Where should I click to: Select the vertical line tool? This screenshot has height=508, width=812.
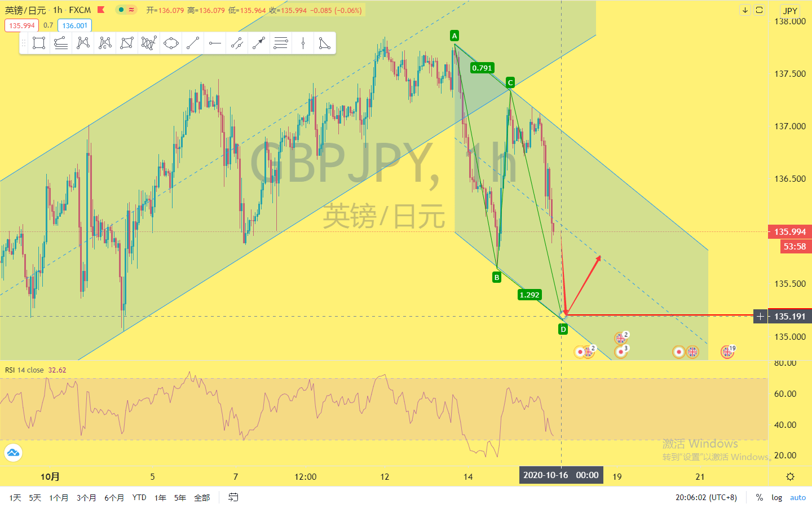point(303,43)
